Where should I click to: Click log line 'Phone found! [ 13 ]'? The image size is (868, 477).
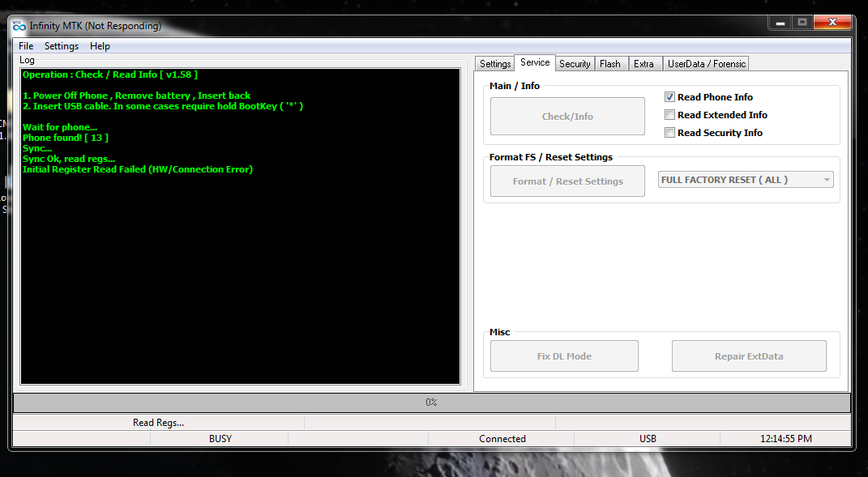66,138
